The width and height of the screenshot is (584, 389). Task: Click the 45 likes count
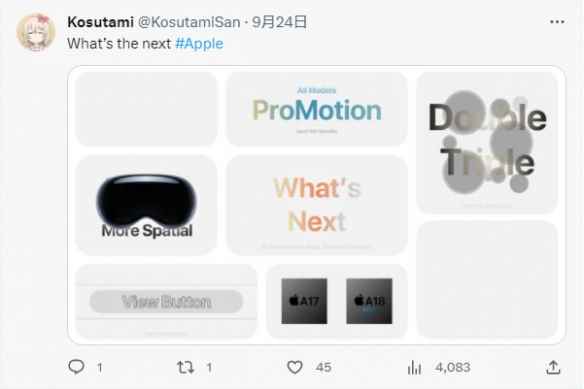click(x=323, y=367)
